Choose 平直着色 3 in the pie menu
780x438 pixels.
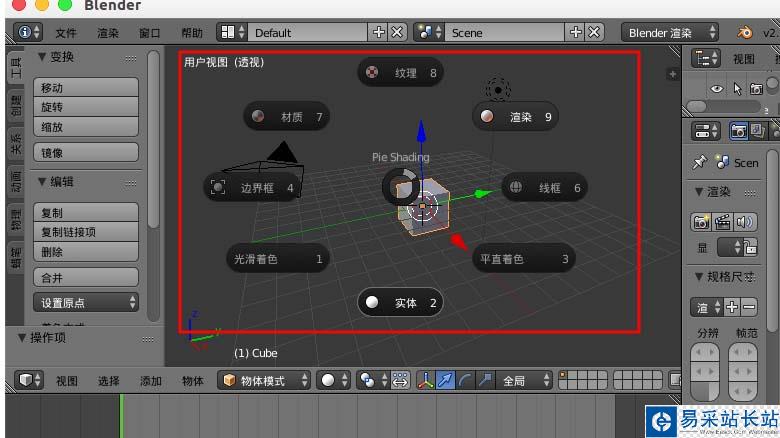pyautogui.click(x=524, y=259)
